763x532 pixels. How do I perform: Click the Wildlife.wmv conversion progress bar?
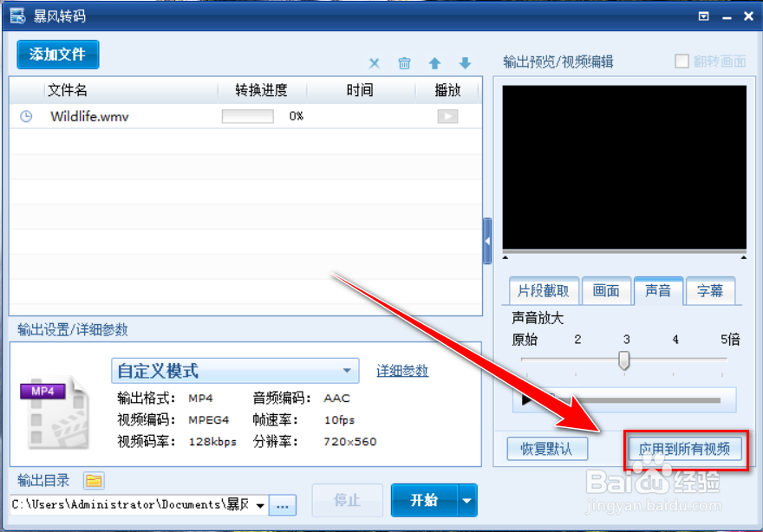pyautogui.click(x=248, y=116)
